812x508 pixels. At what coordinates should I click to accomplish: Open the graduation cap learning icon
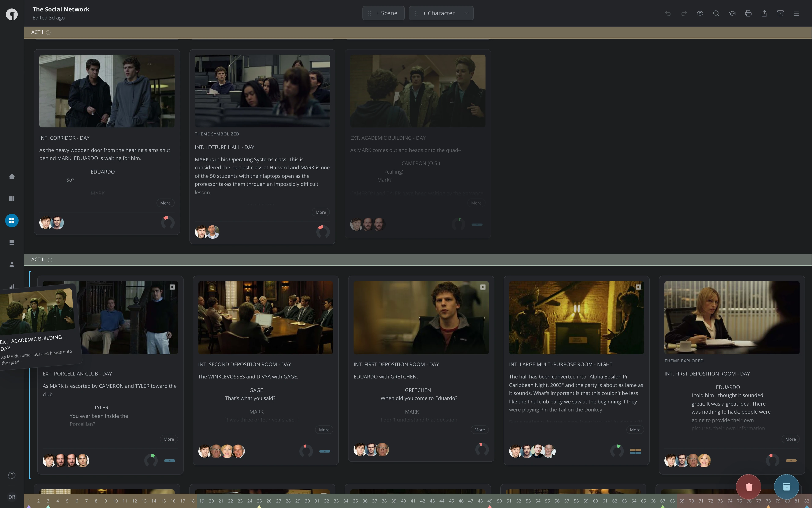[x=732, y=13]
